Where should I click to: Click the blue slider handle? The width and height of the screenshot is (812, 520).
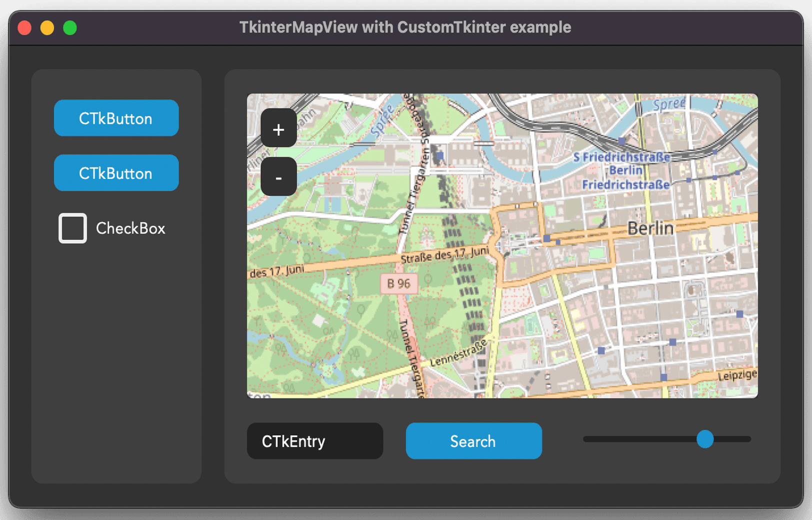pyautogui.click(x=705, y=439)
